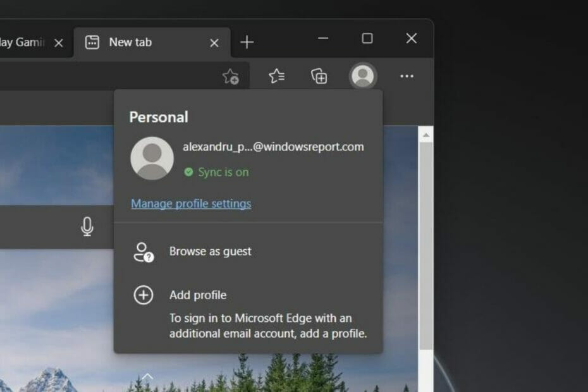588x392 pixels.
Task: Click the green sync checkmark icon
Action: pyautogui.click(x=188, y=172)
